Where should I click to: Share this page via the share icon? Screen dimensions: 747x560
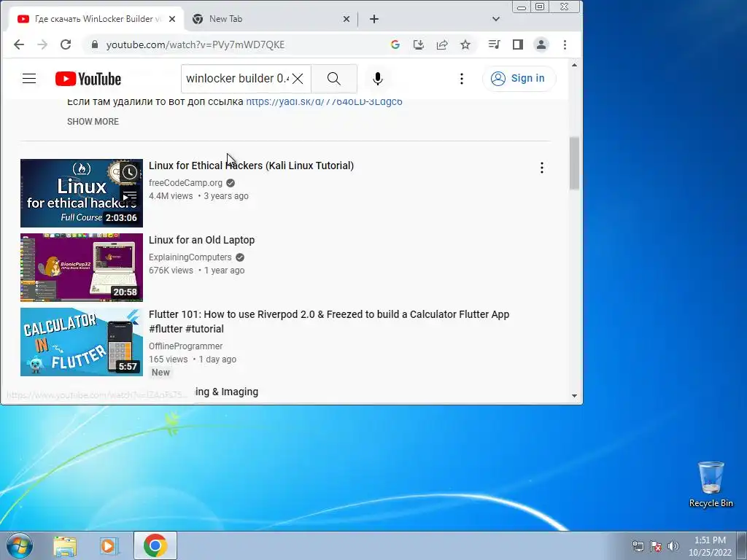tap(442, 44)
